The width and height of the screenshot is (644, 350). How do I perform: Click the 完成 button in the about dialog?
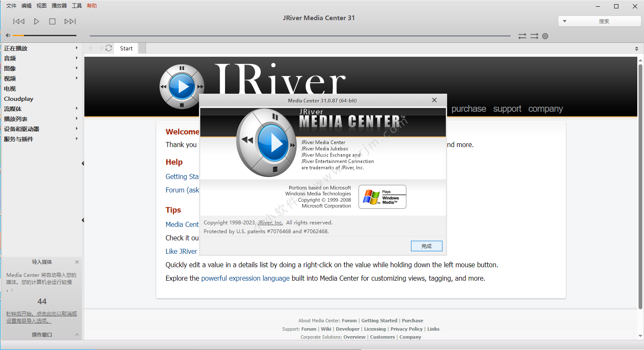tap(427, 246)
